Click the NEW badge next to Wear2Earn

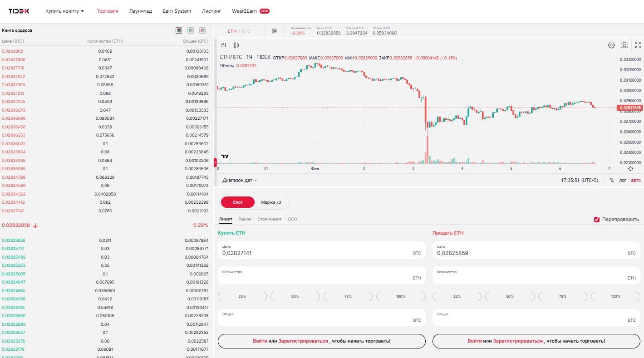pos(265,11)
